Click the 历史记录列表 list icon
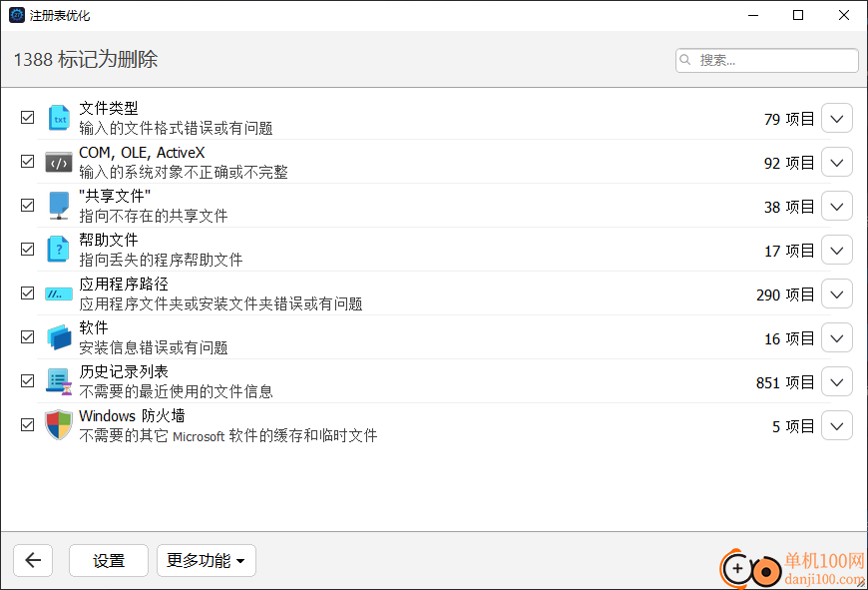The width and height of the screenshot is (868, 590). point(59,381)
